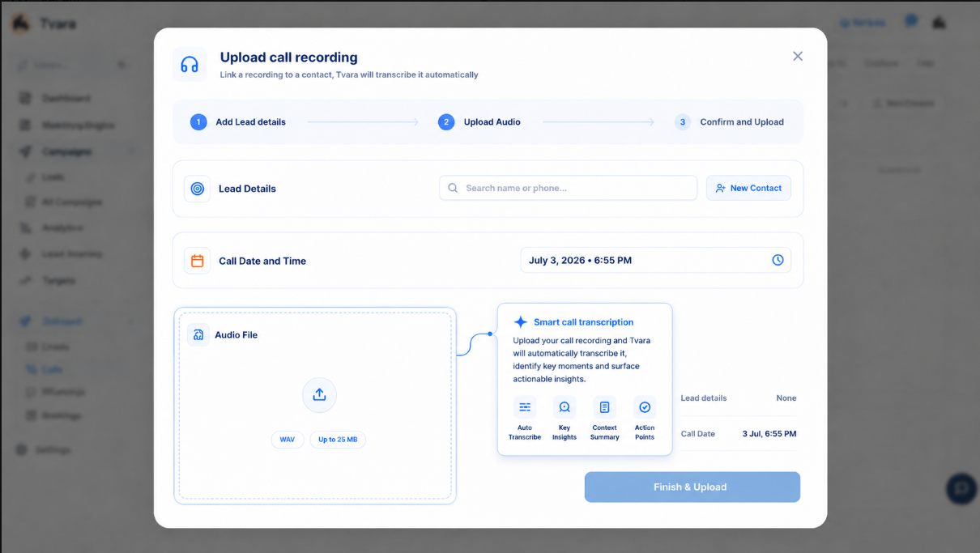Click the Context Summary icon
This screenshot has width=980, height=553.
[x=604, y=407]
